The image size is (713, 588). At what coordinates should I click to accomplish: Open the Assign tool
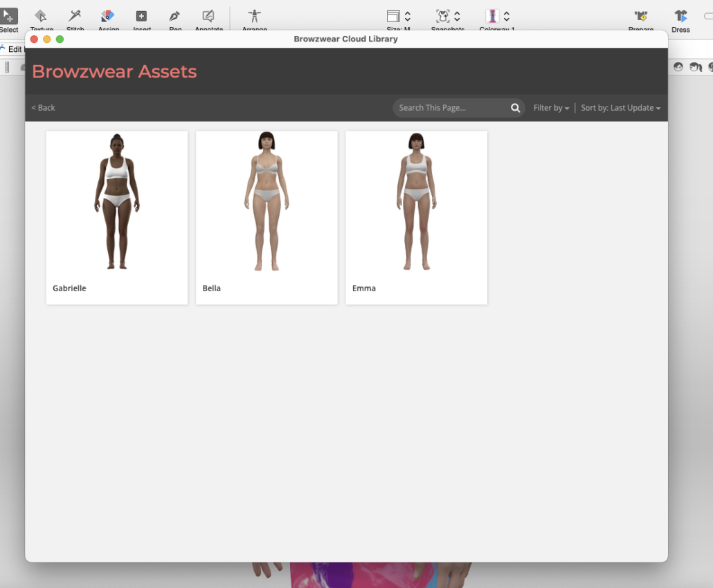[x=108, y=17]
